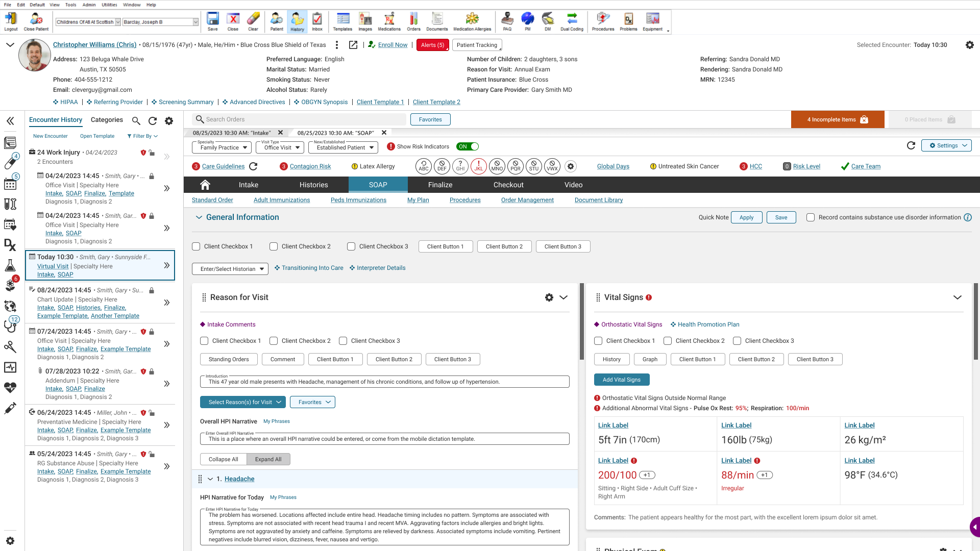Refresh the encounter history list
Screen dimensions: 980x551
pyautogui.click(x=152, y=121)
